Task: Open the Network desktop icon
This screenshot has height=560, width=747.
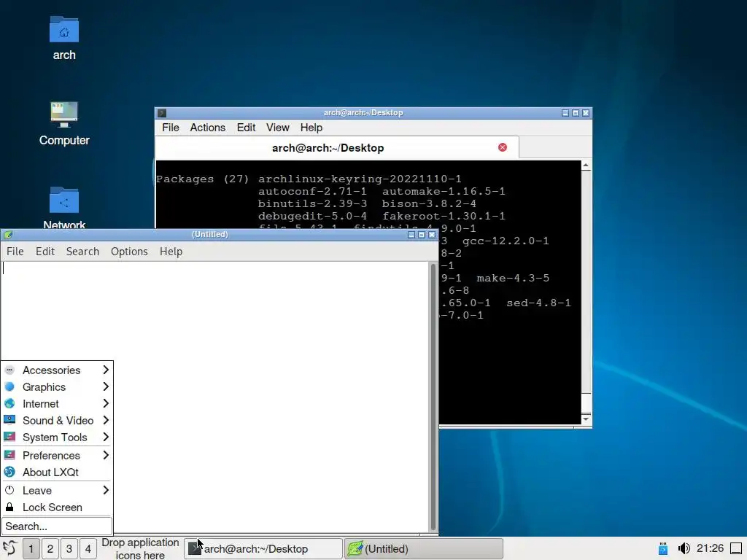Action: pos(64,200)
